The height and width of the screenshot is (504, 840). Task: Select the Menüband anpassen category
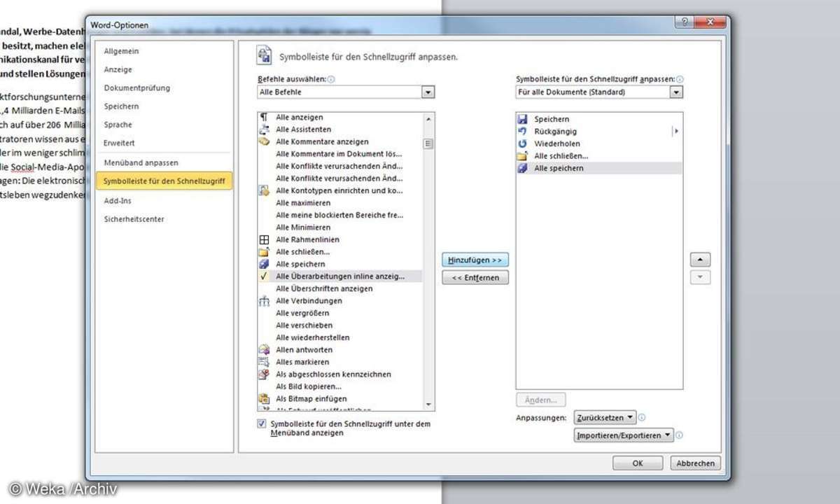click(x=141, y=162)
